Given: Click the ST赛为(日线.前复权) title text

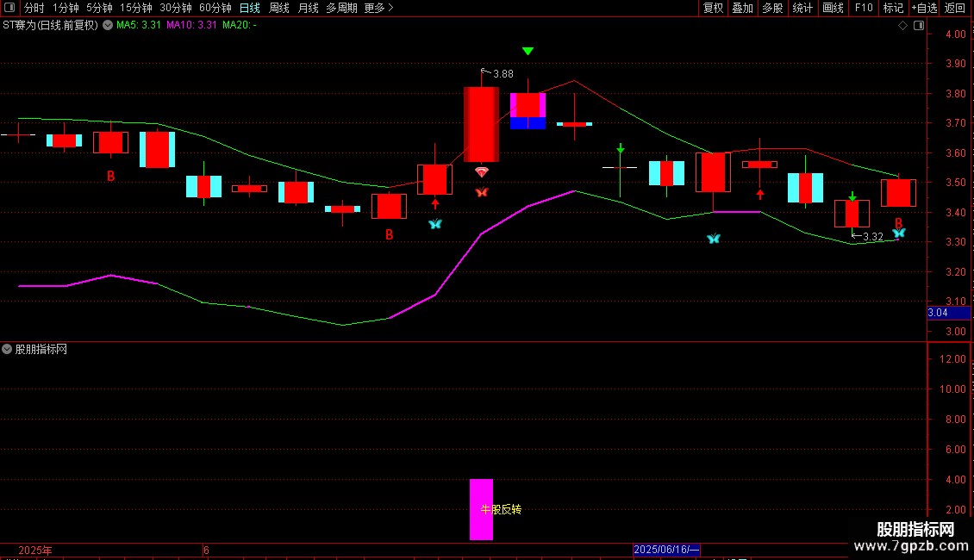Looking at the screenshot, I should coord(50,26).
